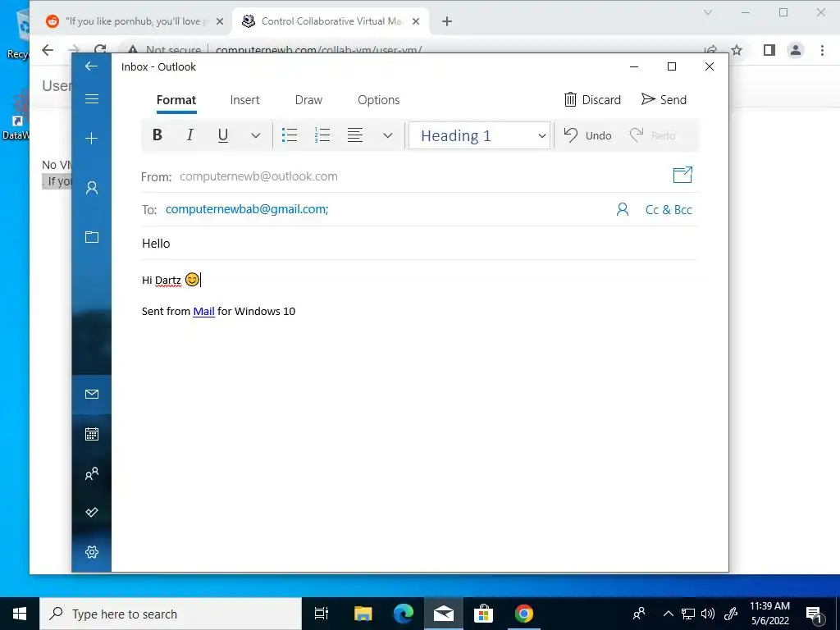Click the paragraph alignment icon
The height and width of the screenshot is (630, 840).
355,135
